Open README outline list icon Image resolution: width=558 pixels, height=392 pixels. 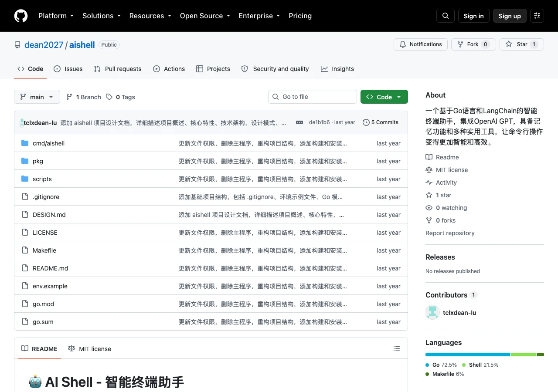tap(397, 348)
